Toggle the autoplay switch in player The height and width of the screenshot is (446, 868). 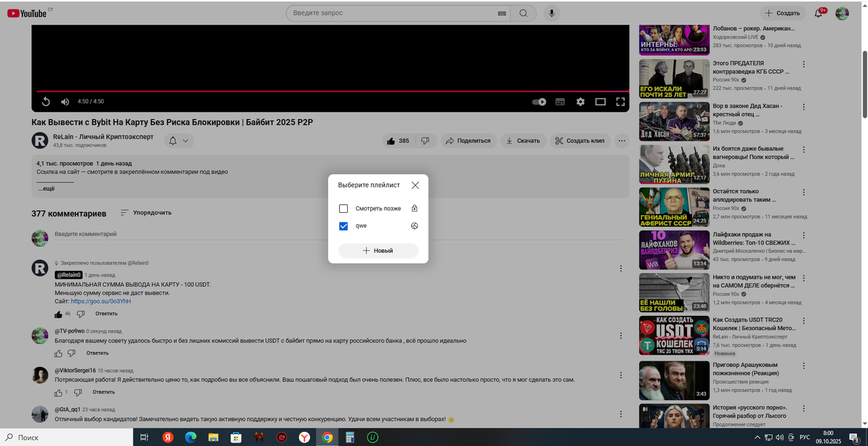539,102
